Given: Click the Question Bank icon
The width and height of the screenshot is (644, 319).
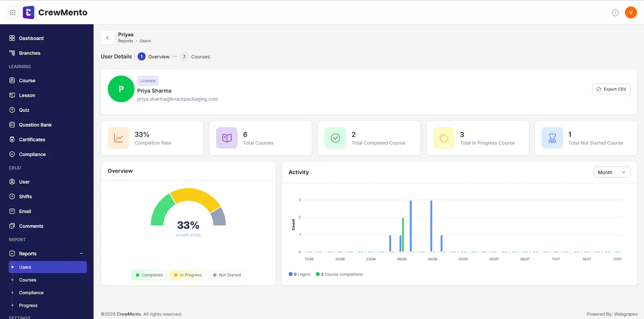Looking at the screenshot, I should point(12,125).
